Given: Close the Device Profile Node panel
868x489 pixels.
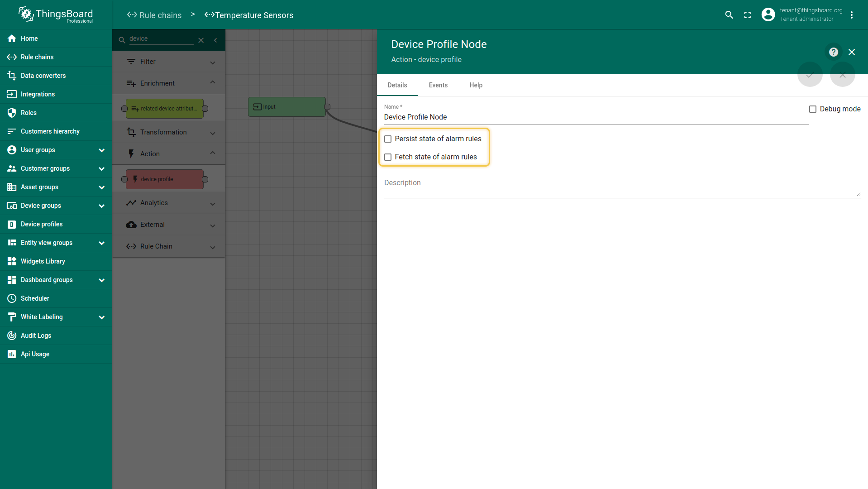Looking at the screenshot, I should [x=852, y=52].
